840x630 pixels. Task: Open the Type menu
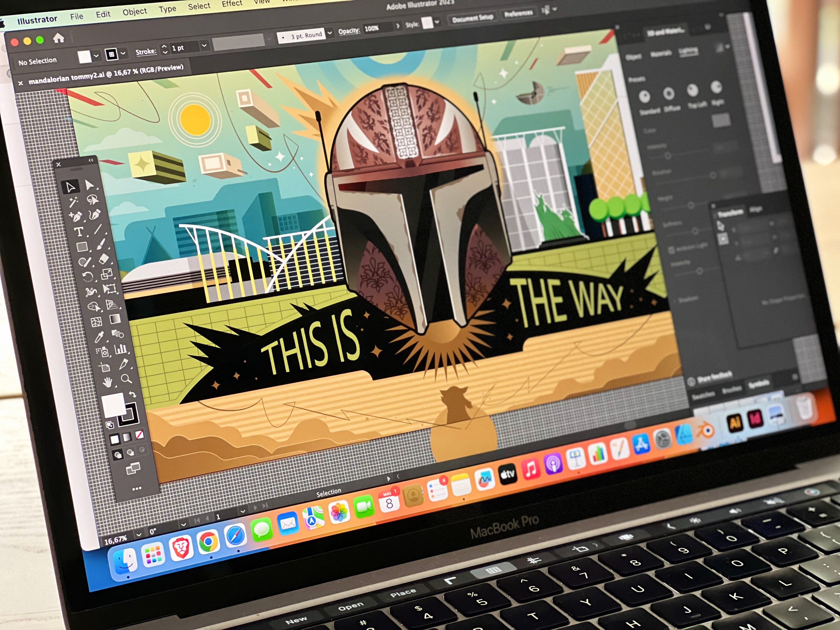(x=168, y=9)
